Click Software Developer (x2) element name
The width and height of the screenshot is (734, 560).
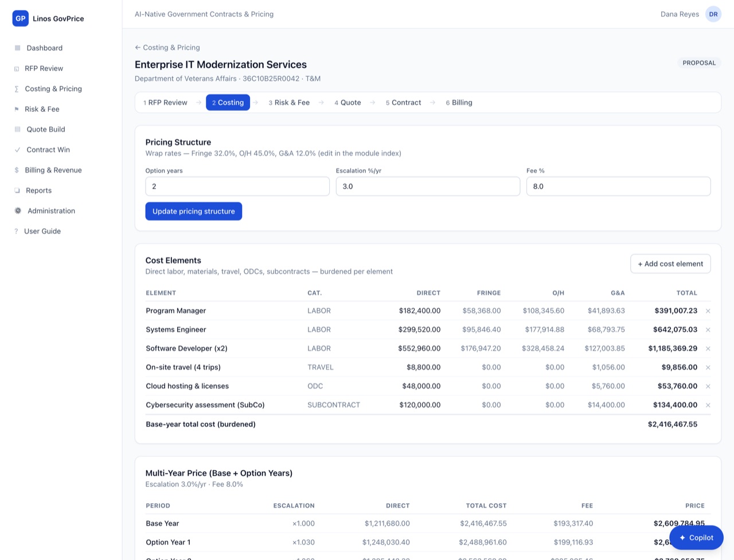click(186, 348)
